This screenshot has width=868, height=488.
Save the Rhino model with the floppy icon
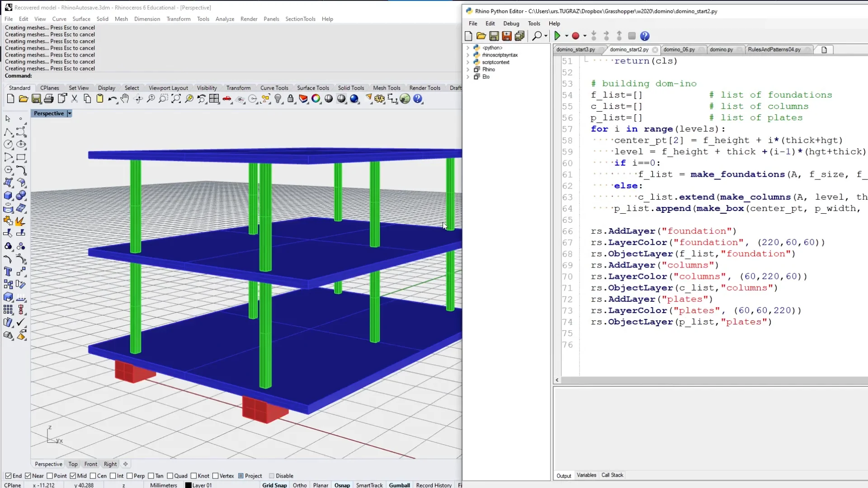click(36, 99)
